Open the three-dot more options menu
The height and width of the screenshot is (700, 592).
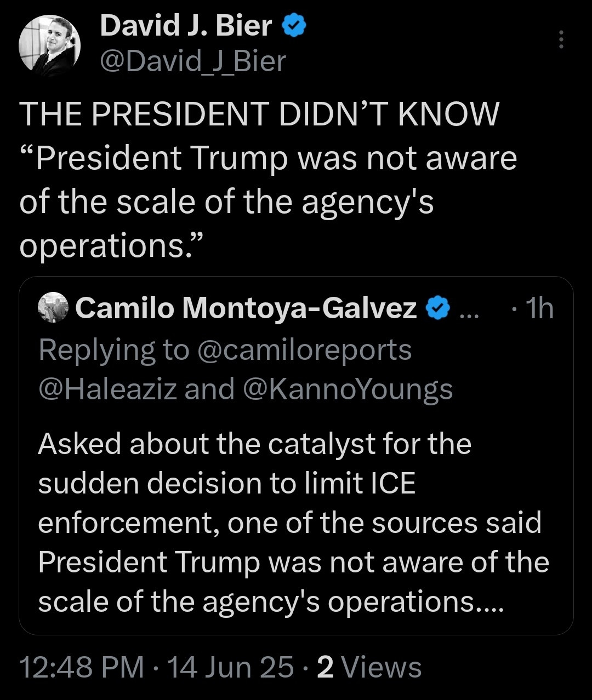(x=561, y=39)
